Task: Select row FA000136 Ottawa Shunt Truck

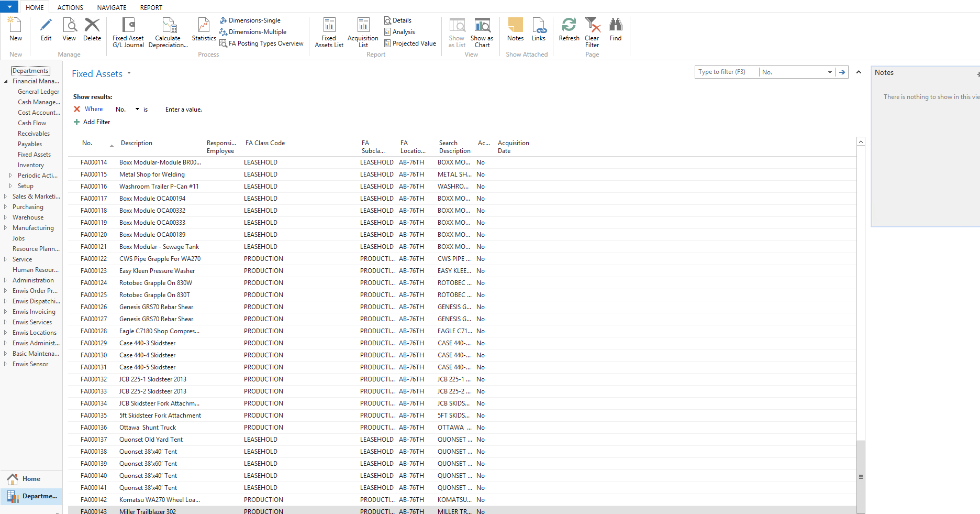Action: (x=462, y=428)
